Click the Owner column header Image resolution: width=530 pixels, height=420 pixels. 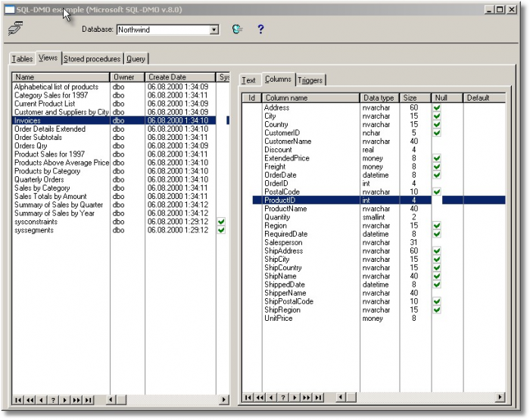click(x=127, y=77)
